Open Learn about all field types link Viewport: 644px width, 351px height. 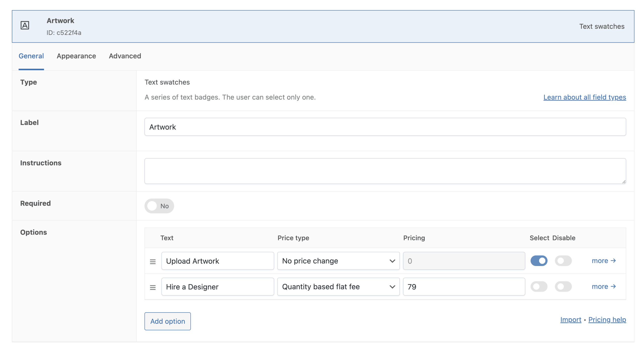point(584,97)
